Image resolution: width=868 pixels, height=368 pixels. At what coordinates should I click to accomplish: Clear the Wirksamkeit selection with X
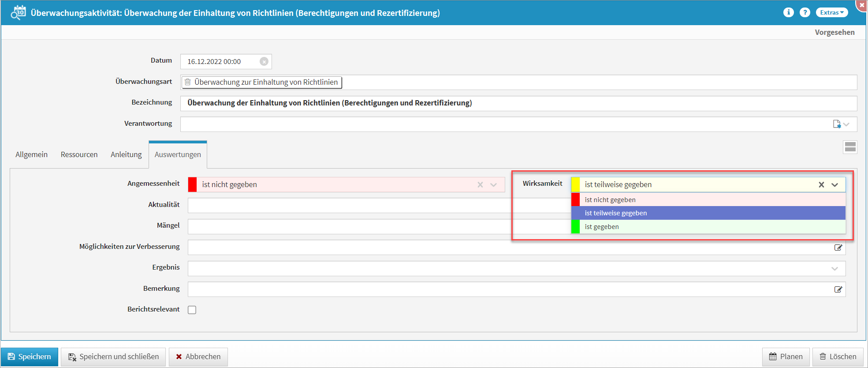pyautogui.click(x=821, y=185)
